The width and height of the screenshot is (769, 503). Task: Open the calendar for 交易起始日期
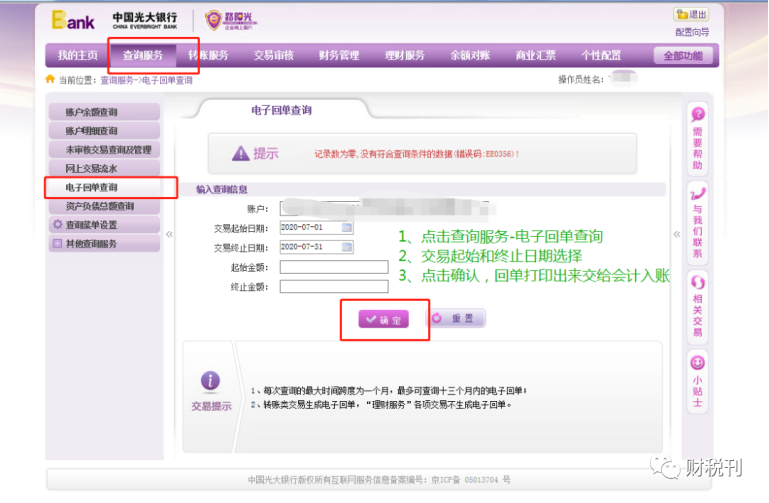pyautogui.click(x=347, y=227)
